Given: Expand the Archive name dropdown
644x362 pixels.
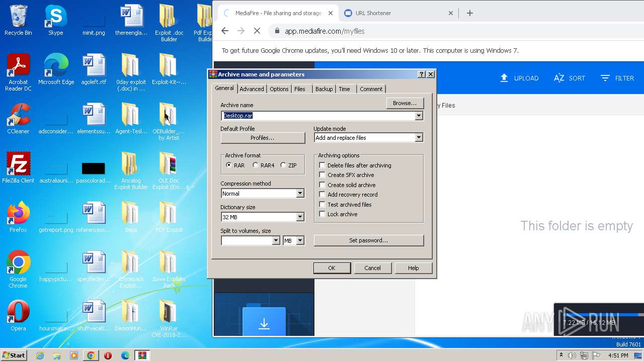Looking at the screenshot, I should (419, 116).
